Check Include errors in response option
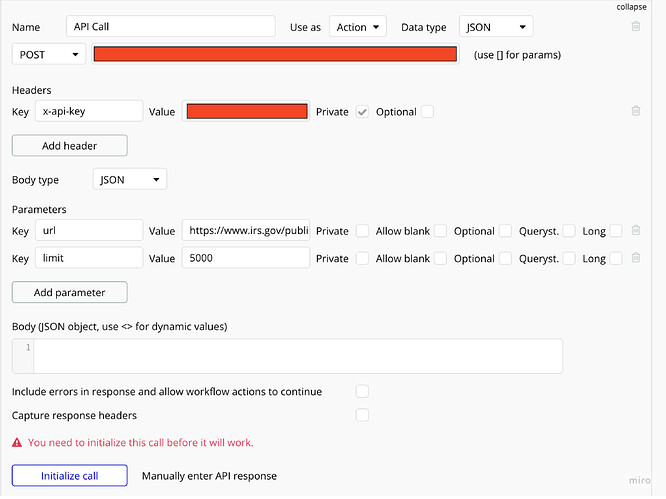 (x=363, y=391)
